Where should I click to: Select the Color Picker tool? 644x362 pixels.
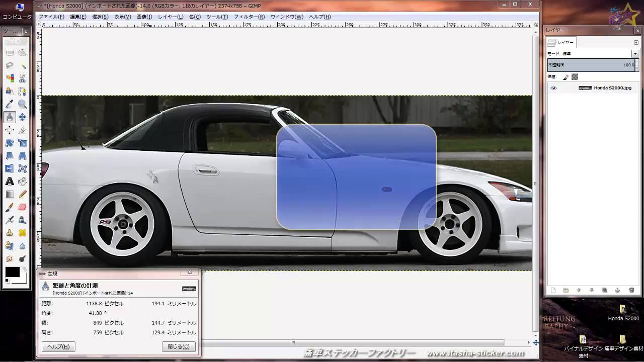point(10,104)
